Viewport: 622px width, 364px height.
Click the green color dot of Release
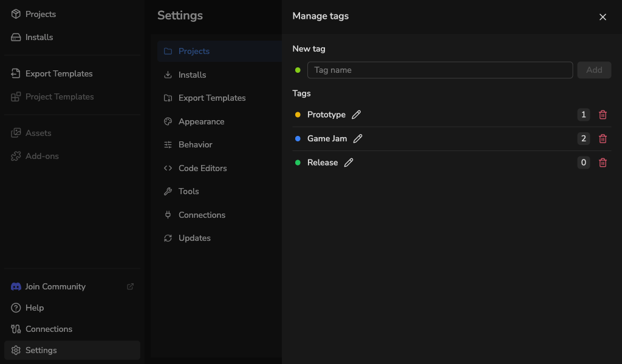298,163
